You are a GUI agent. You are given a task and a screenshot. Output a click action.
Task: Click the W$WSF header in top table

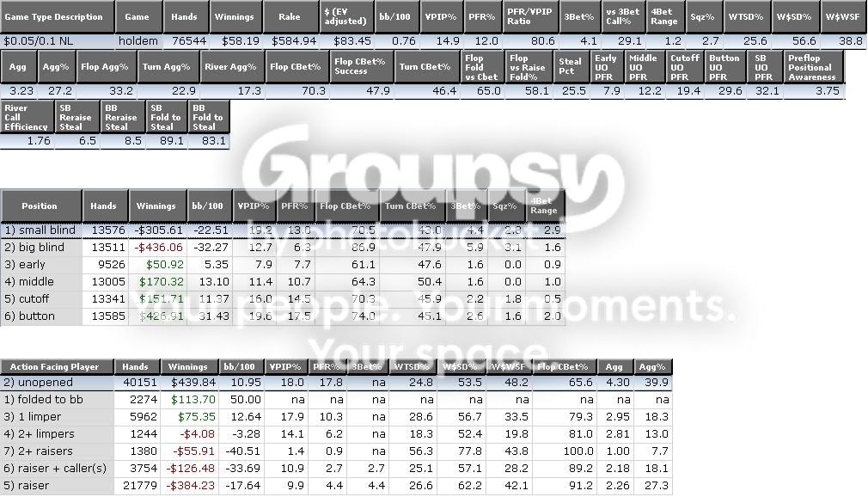click(x=842, y=16)
